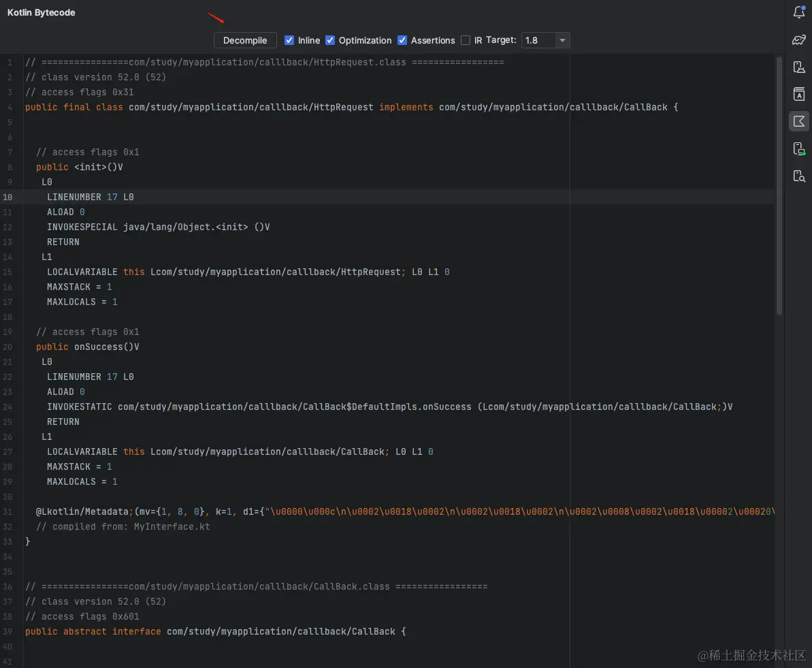Click 'MAXLOCALS = 1' on line 29

[x=82, y=482]
